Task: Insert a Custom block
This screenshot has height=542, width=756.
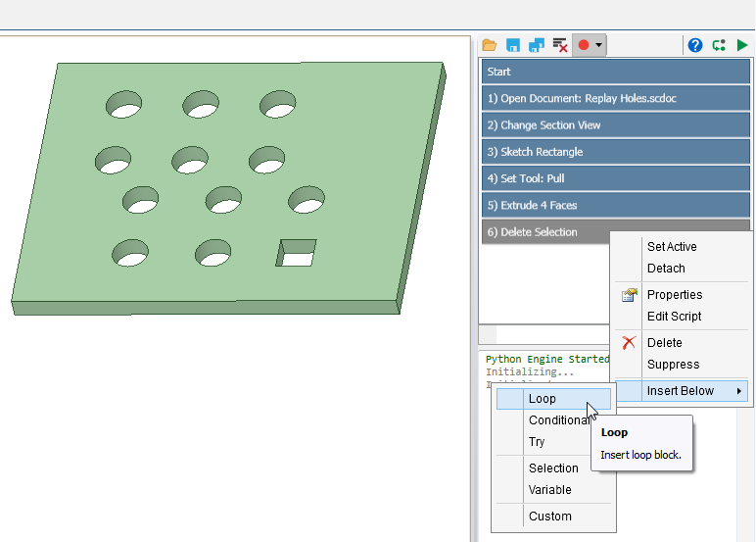Action: click(x=553, y=517)
